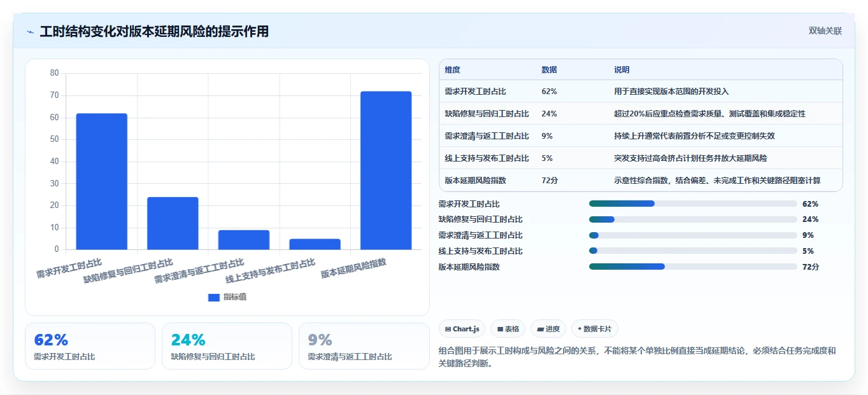
Task: Click the 72分 value beside the progress bar
Action: tap(811, 267)
